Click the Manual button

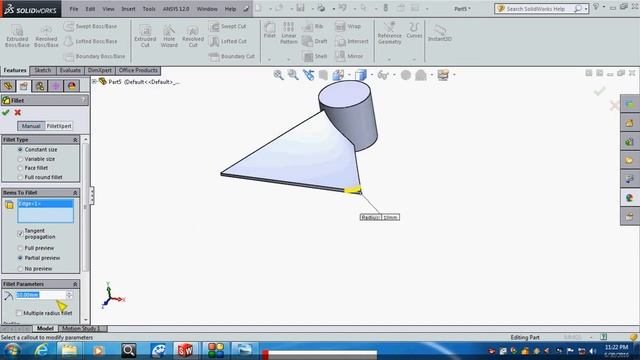(x=31, y=126)
